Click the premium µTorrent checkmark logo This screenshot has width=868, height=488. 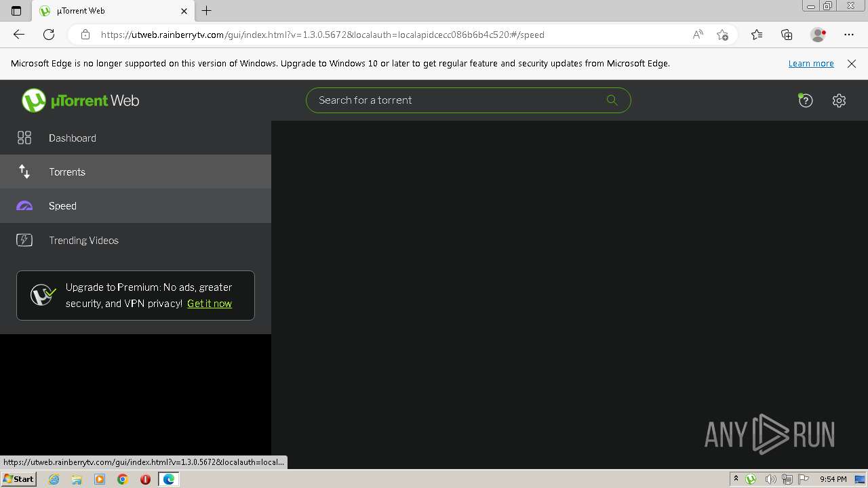(x=43, y=295)
